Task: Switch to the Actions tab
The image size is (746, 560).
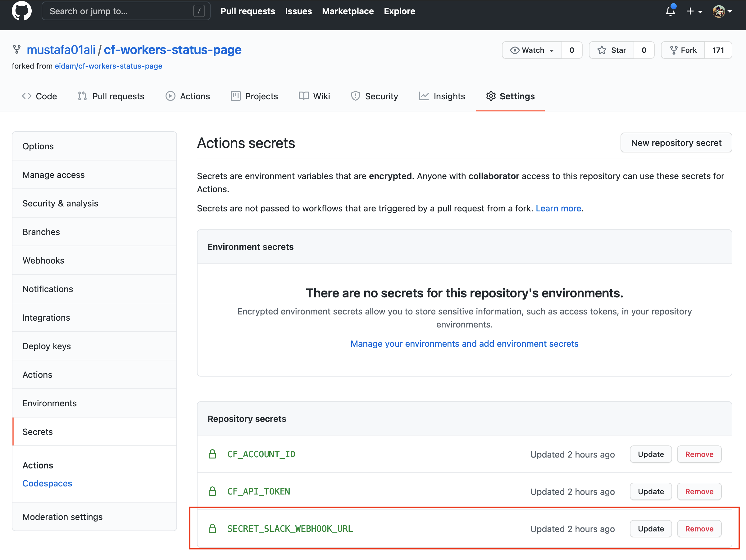Action: 188,97
